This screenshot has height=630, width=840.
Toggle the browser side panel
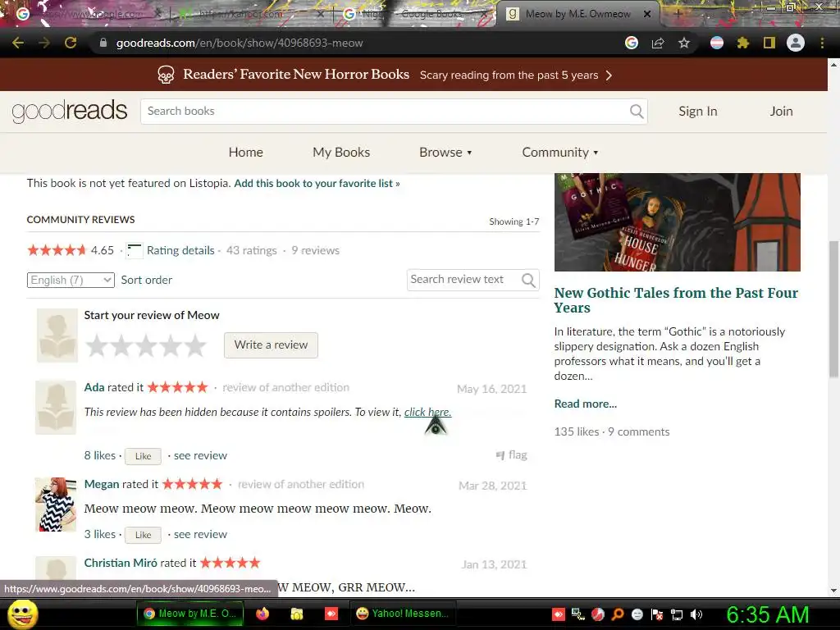click(769, 43)
